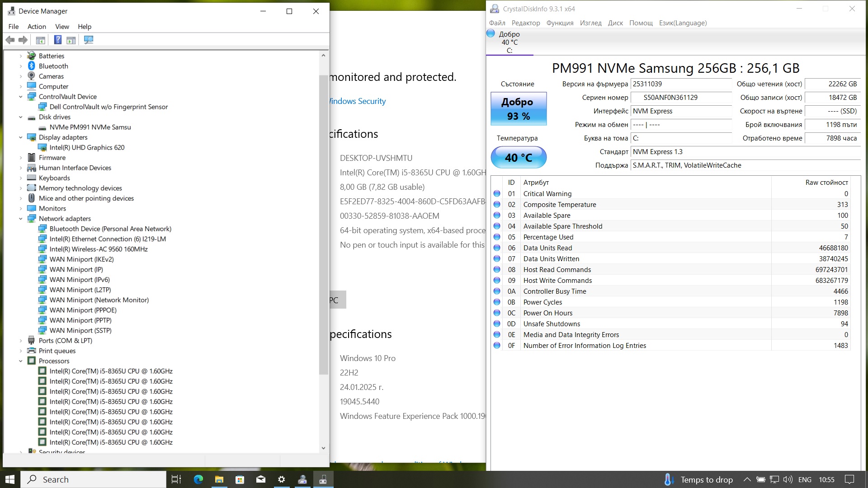
Task: Open the File menu in Device Manager
Action: pyautogui.click(x=14, y=26)
